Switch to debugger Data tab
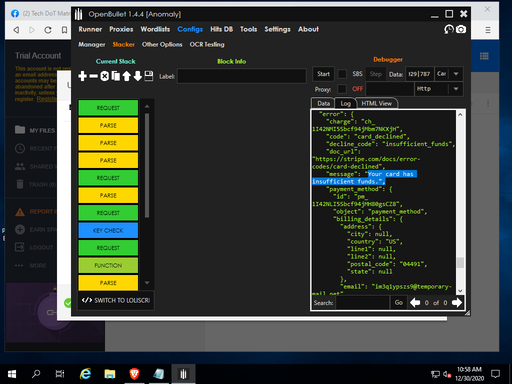 (x=323, y=104)
